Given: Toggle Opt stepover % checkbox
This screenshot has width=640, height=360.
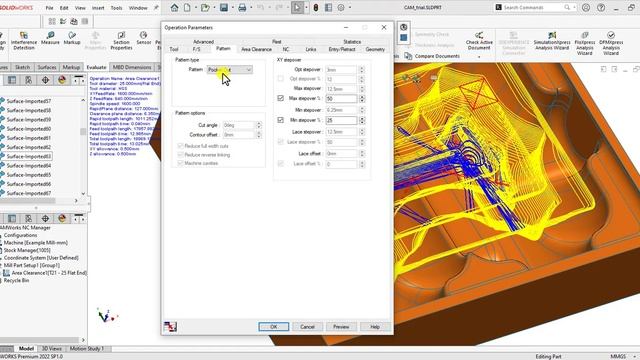Looking at the screenshot, I should [x=280, y=79].
